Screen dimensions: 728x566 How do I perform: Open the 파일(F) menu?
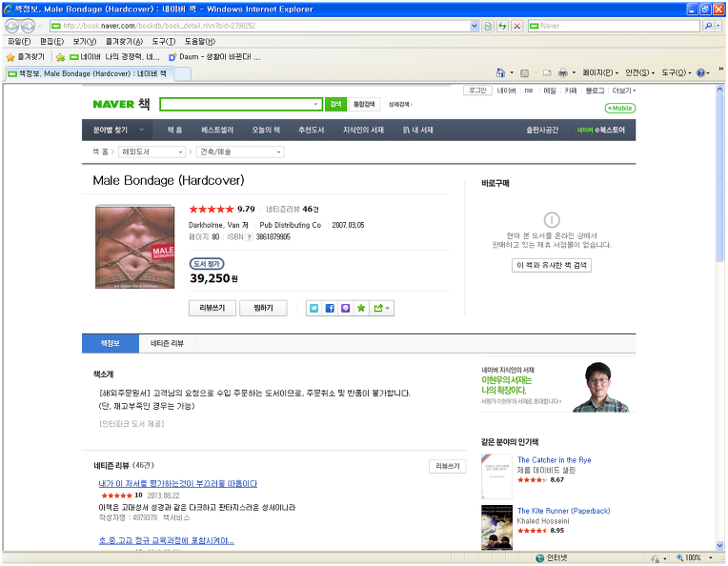click(x=19, y=42)
